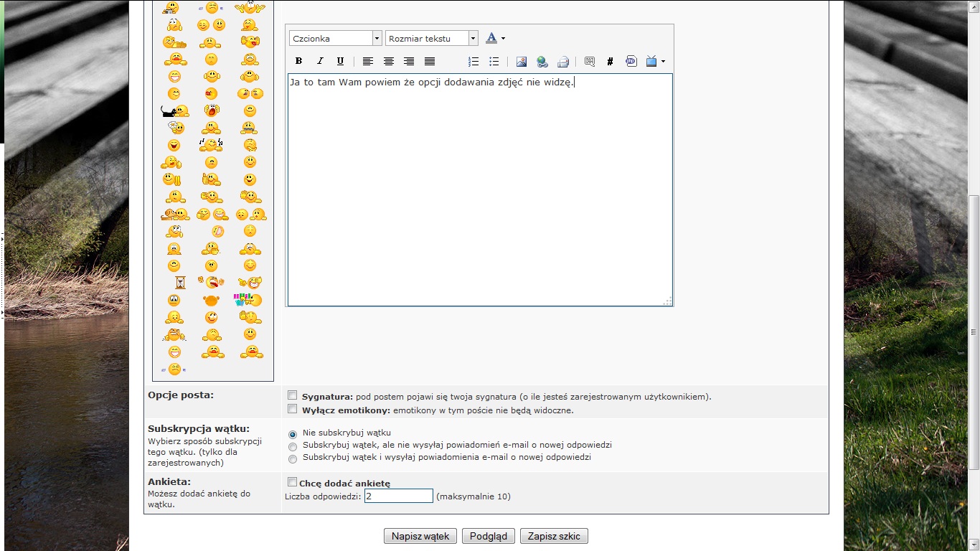Click the Liczba odpowiedzi input field
Image resolution: width=980 pixels, height=551 pixels.
[x=398, y=496]
